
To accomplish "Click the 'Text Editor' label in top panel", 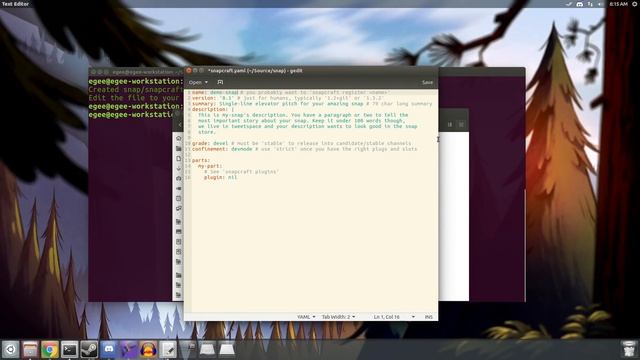I will [15, 4].
